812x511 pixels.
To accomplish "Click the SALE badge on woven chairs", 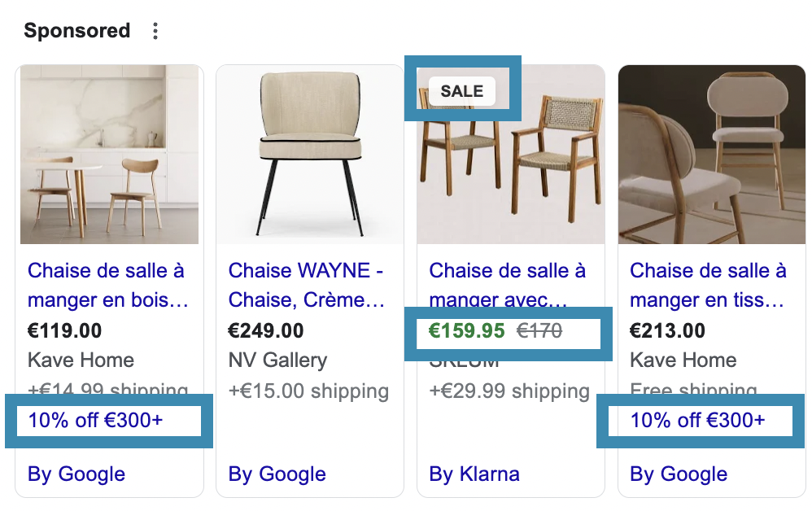I will 462,91.
